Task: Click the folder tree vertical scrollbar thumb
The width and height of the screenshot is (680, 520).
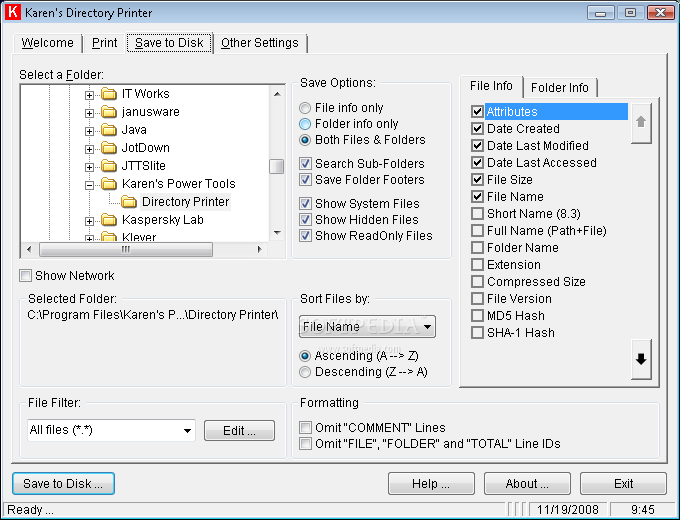Action: (277, 166)
